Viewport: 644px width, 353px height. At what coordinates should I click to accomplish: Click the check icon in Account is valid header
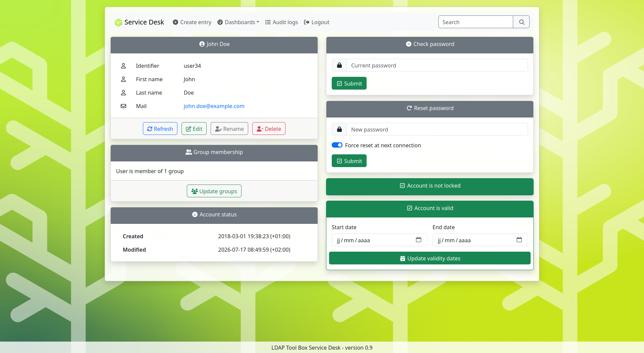point(410,208)
